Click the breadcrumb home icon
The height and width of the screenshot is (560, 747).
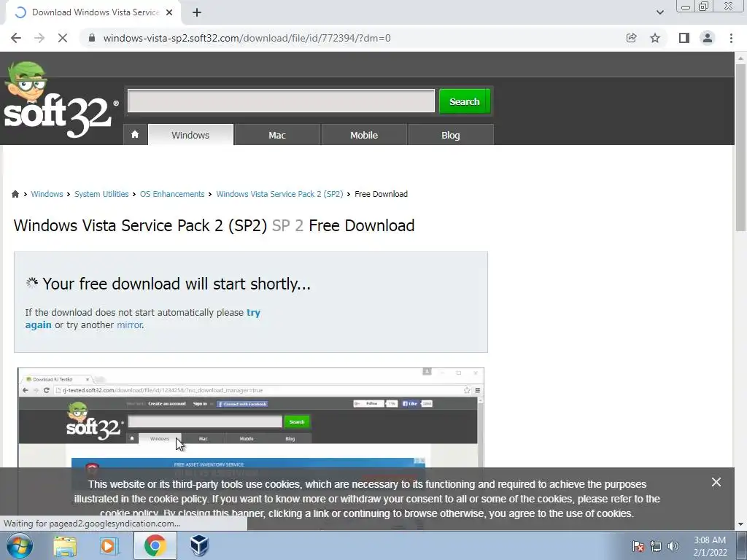(15, 194)
